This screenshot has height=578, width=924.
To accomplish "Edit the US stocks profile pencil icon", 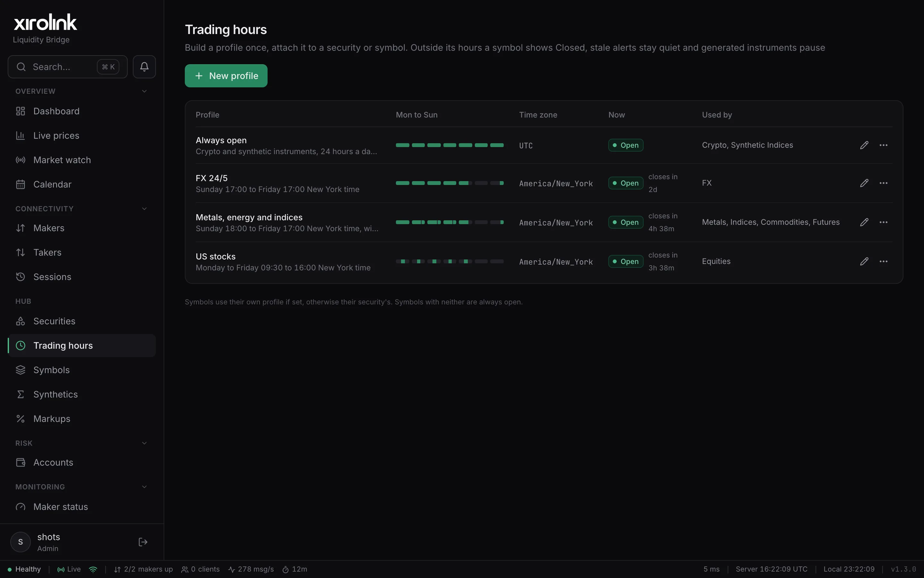I will (864, 261).
